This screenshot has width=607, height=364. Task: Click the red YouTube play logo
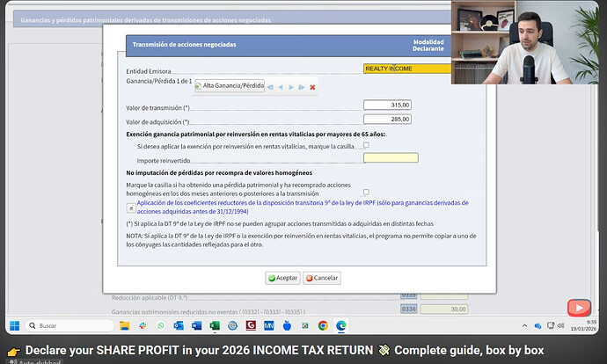pos(579,308)
